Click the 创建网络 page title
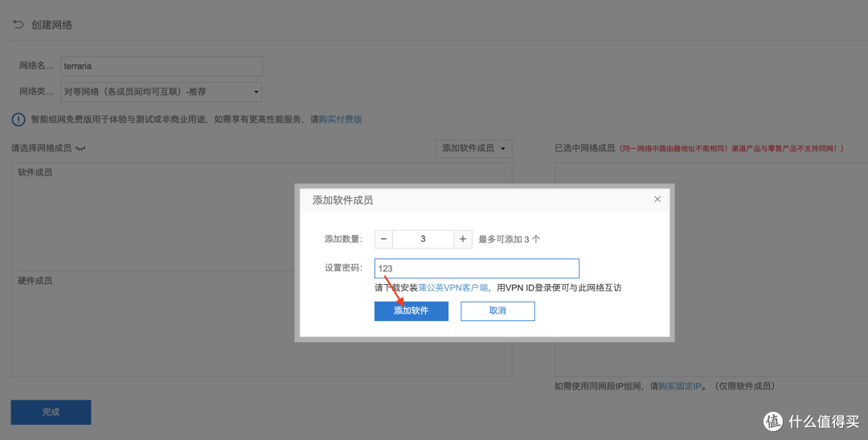The width and height of the screenshot is (868, 440). tap(51, 25)
